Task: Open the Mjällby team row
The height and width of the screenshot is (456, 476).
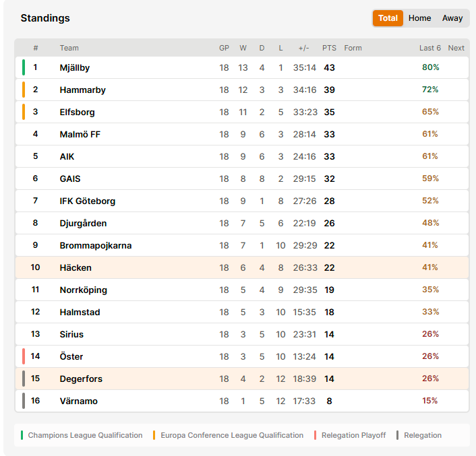Action: coord(242,67)
